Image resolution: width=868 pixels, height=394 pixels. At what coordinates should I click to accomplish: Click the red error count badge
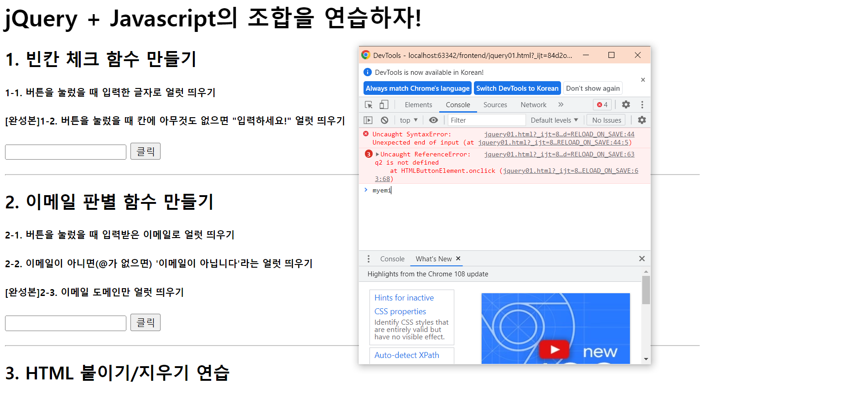tap(602, 104)
